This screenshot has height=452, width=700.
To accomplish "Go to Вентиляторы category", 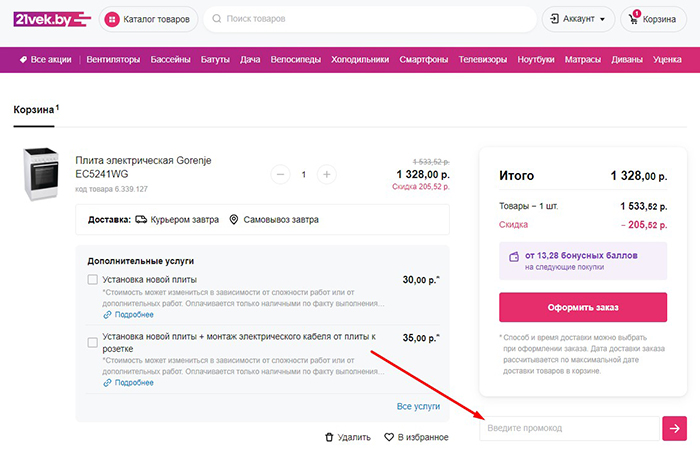I will click(x=113, y=59).
